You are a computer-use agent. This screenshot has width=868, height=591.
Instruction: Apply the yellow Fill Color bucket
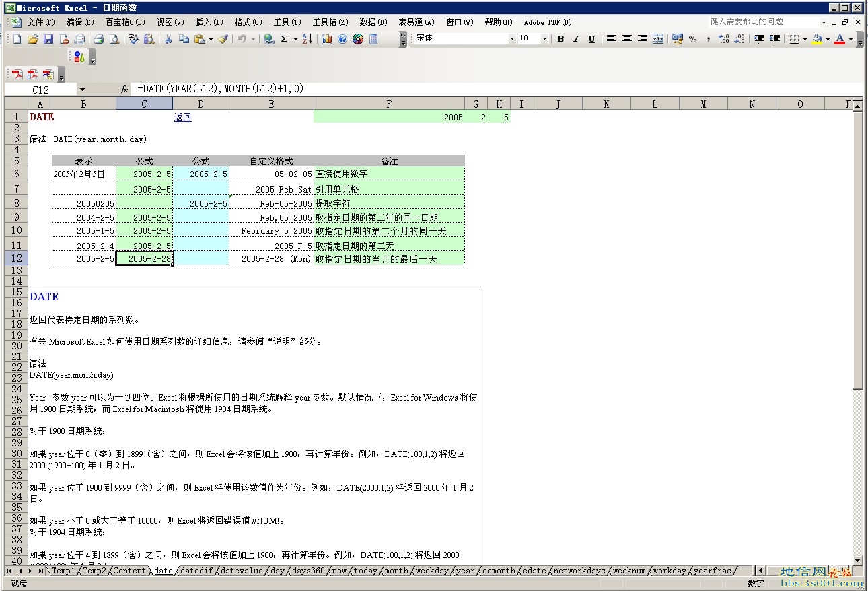pyautogui.click(x=817, y=39)
